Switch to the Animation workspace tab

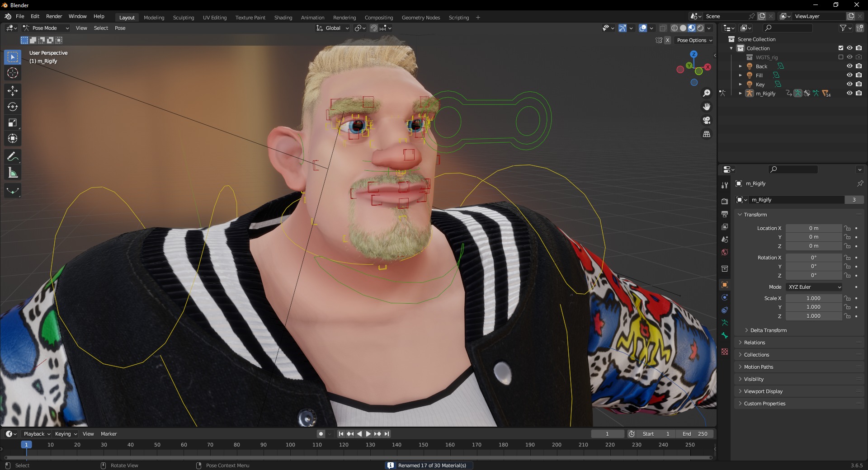[312, 18]
